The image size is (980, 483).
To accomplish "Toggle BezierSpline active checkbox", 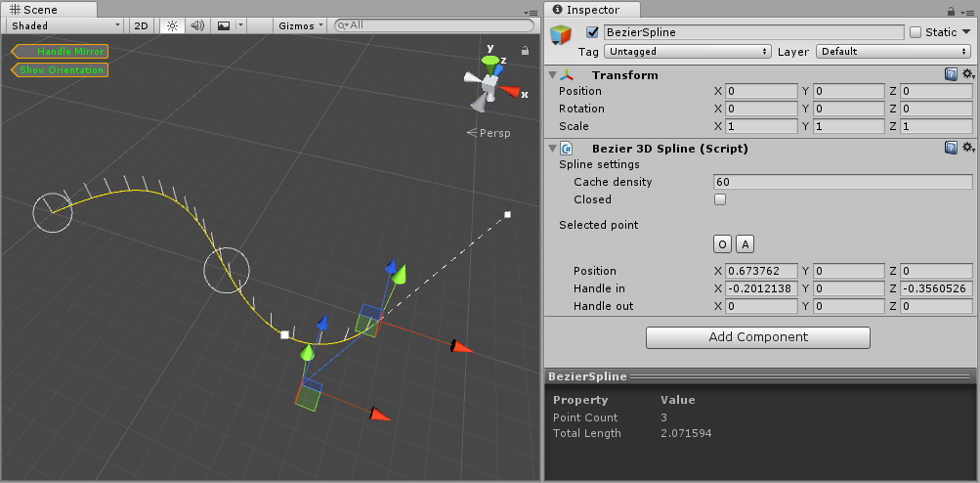I will coord(592,32).
